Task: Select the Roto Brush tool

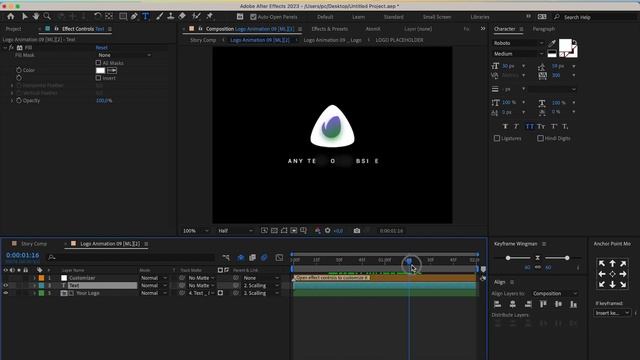Action: [196, 16]
